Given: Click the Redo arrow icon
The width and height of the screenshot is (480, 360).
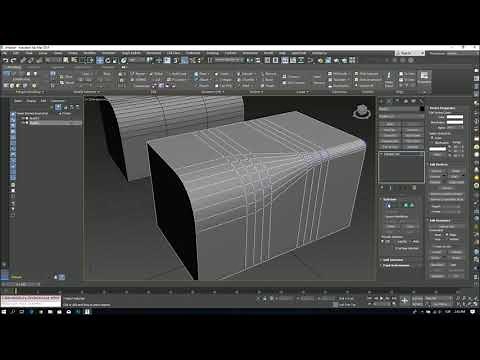Looking at the screenshot, I should [x=13, y=60].
